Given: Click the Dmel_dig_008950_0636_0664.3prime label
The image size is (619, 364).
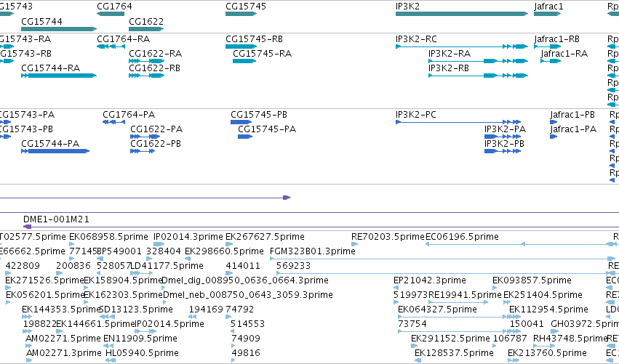Looking at the screenshot, I should pos(245,280).
